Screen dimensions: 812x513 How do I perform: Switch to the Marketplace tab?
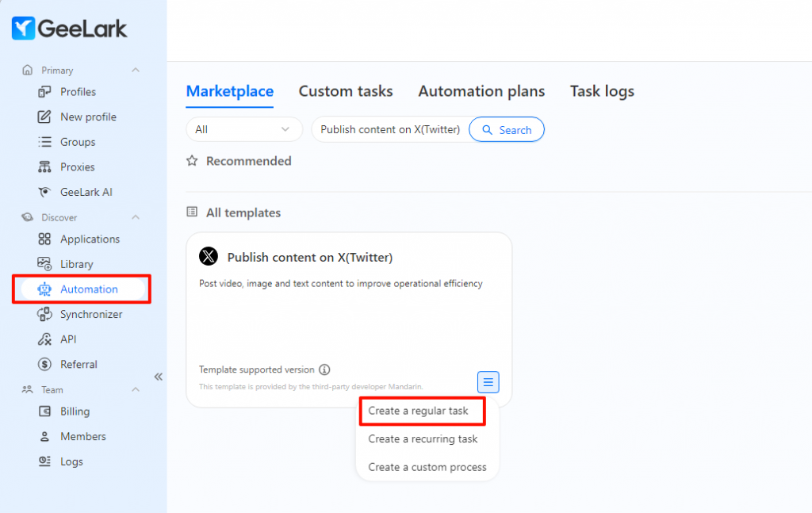[x=229, y=91]
